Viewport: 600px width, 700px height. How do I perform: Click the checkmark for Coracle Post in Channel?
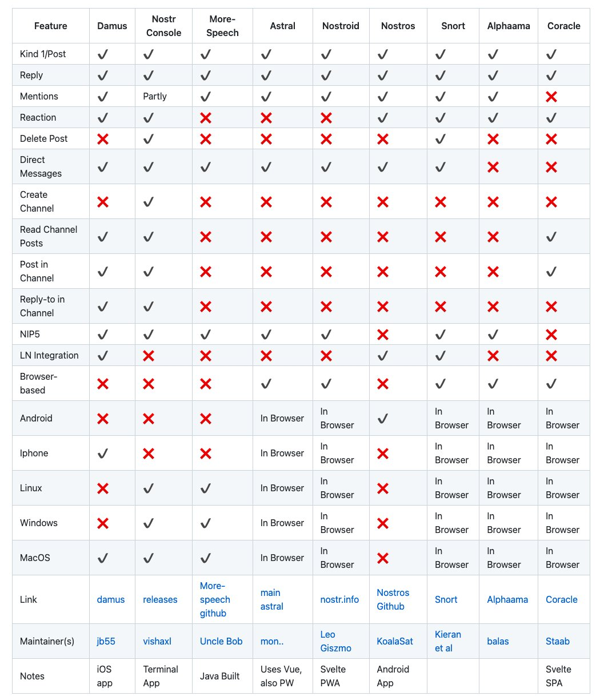point(551,272)
